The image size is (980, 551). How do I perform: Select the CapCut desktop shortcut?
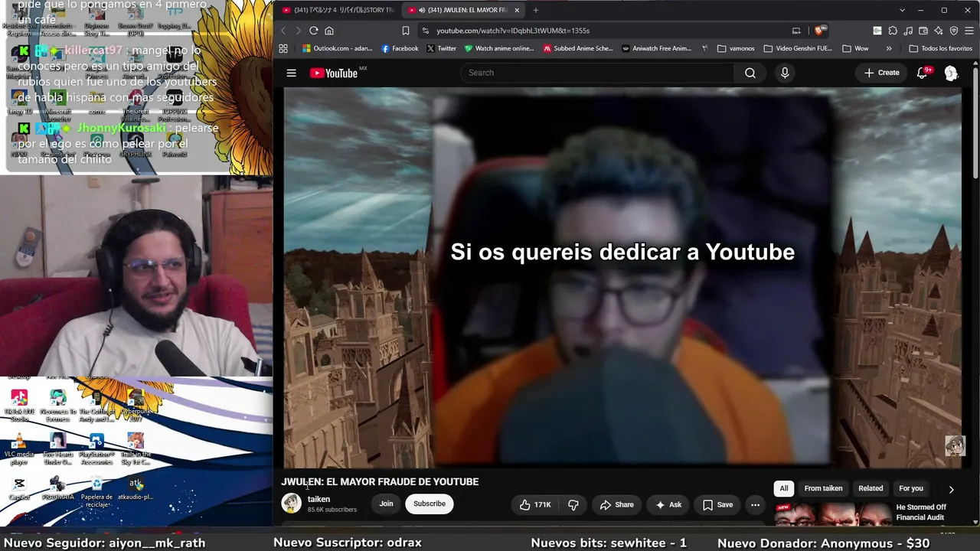pyautogui.click(x=19, y=488)
